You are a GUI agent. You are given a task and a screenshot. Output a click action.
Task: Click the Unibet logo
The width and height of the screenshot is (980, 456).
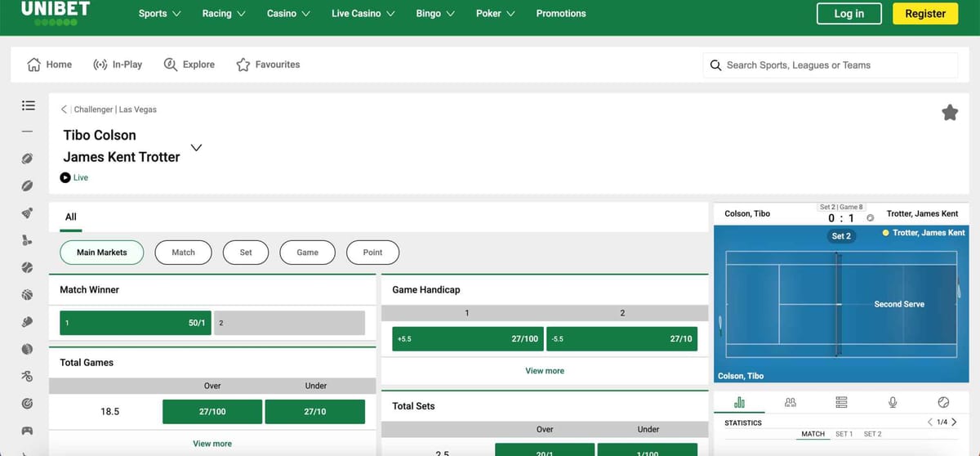56,12
